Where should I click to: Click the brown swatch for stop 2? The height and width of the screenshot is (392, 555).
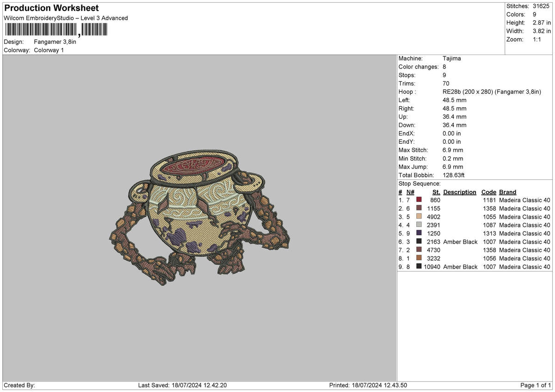tap(419, 208)
